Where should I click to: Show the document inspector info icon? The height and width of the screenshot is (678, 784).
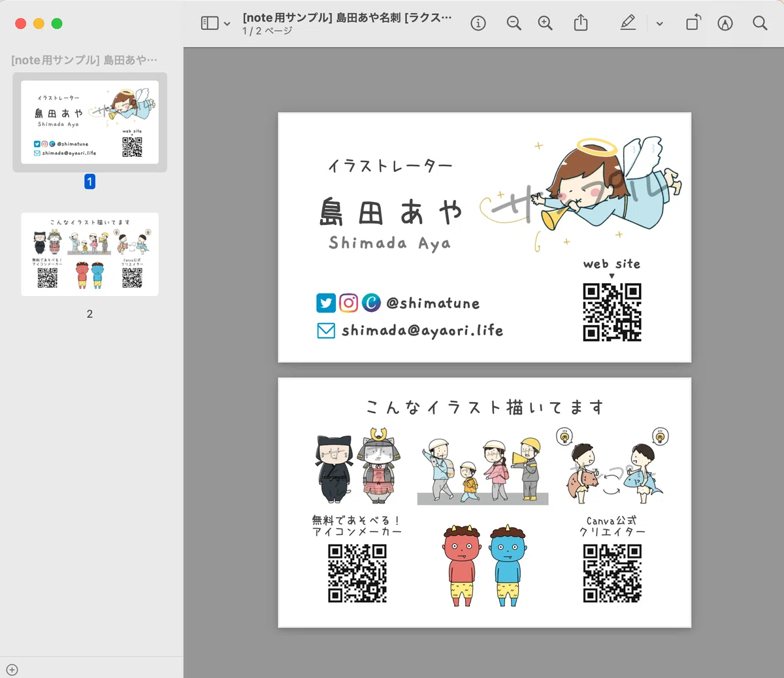(478, 24)
